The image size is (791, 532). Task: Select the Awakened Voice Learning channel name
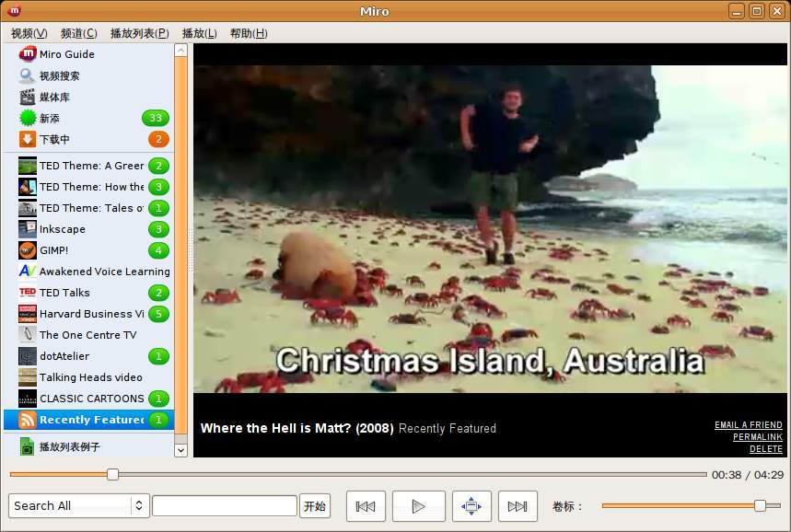pyautogui.click(x=104, y=272)
